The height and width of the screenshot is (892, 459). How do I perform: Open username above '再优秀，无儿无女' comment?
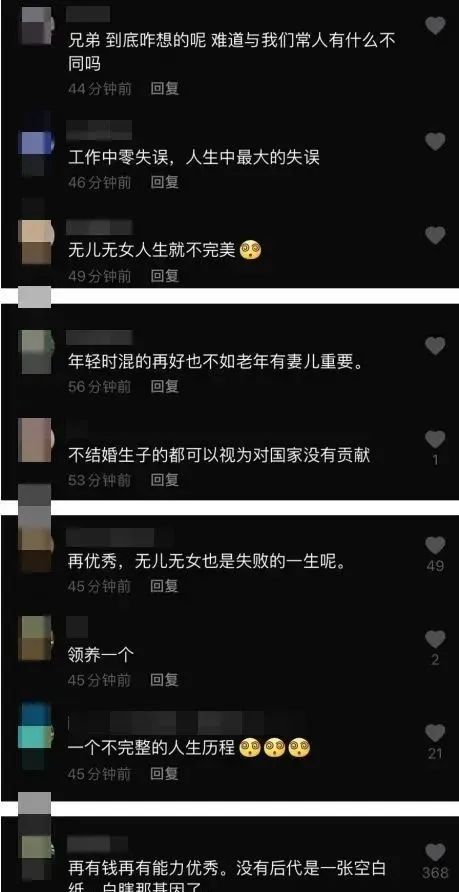(110, 537)
